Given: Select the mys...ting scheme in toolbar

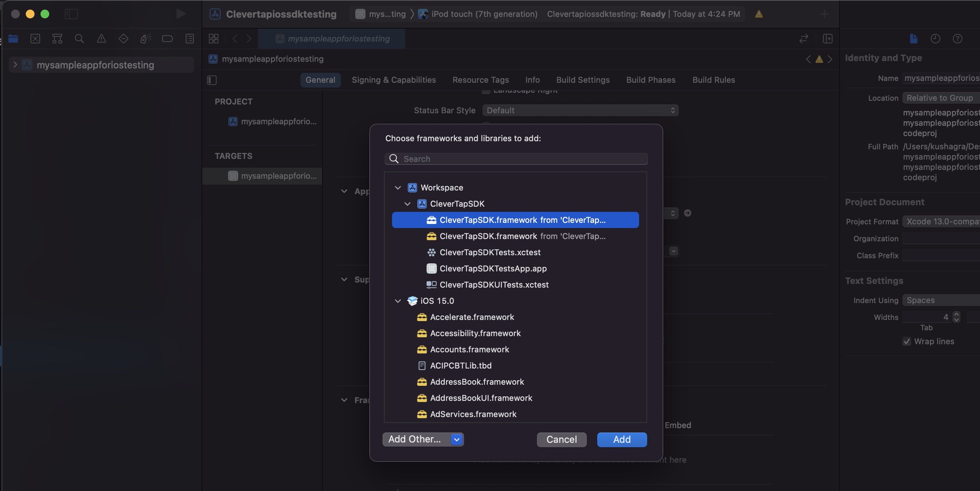Looking at the screenshot, I should point(381,14).
